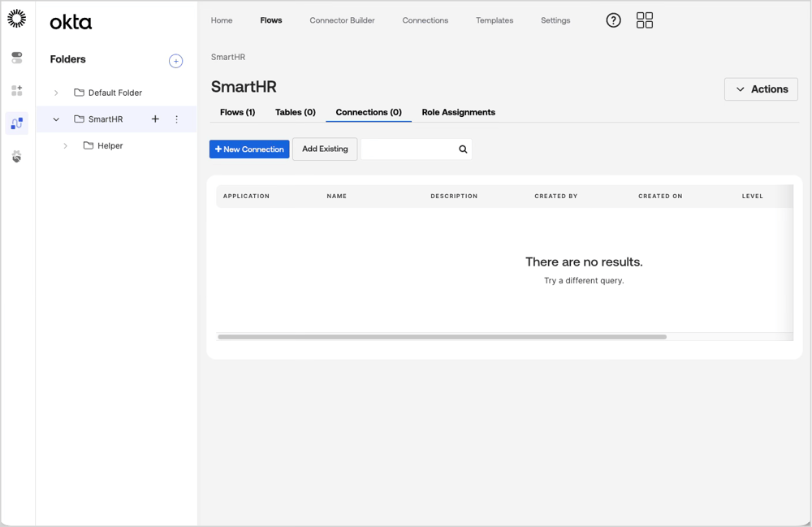Select the Workflows sidebar icon
The height and width of the screenshot is (527, 812).
point(16,123)
